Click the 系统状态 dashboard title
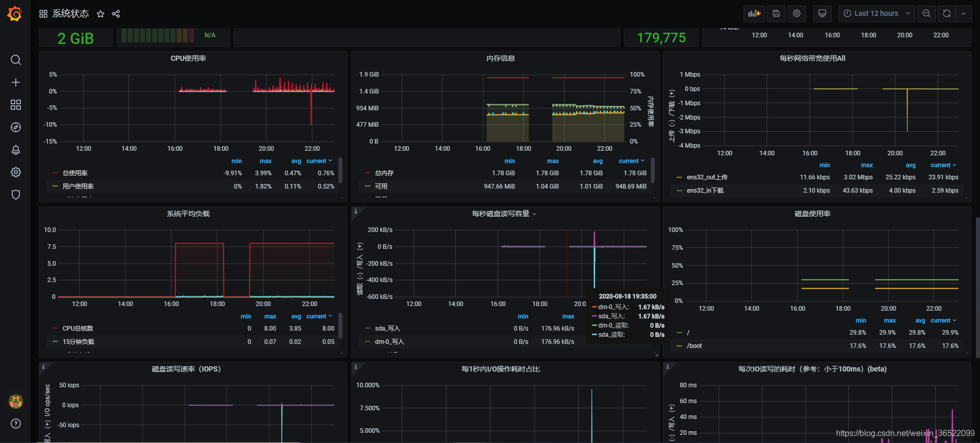The image size is (980, 443). tap(70, 14)
